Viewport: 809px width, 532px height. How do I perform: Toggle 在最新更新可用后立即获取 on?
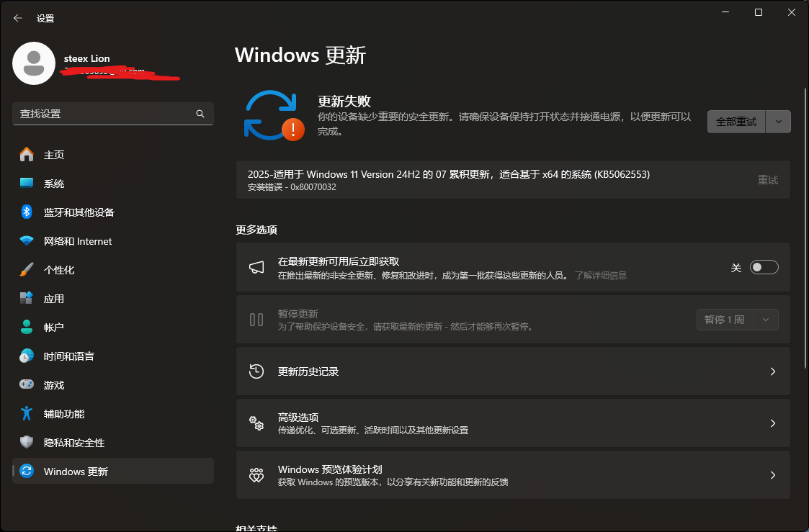764,266
